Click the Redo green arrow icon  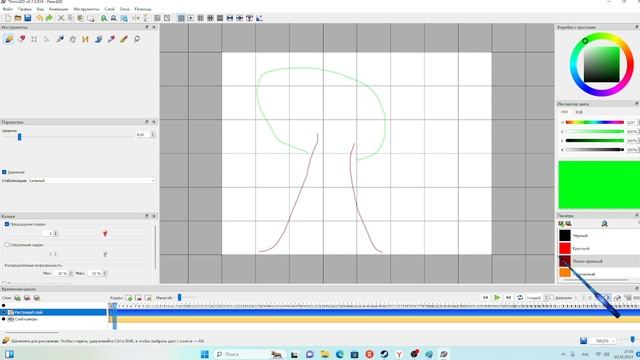click(x=49, y=18)
